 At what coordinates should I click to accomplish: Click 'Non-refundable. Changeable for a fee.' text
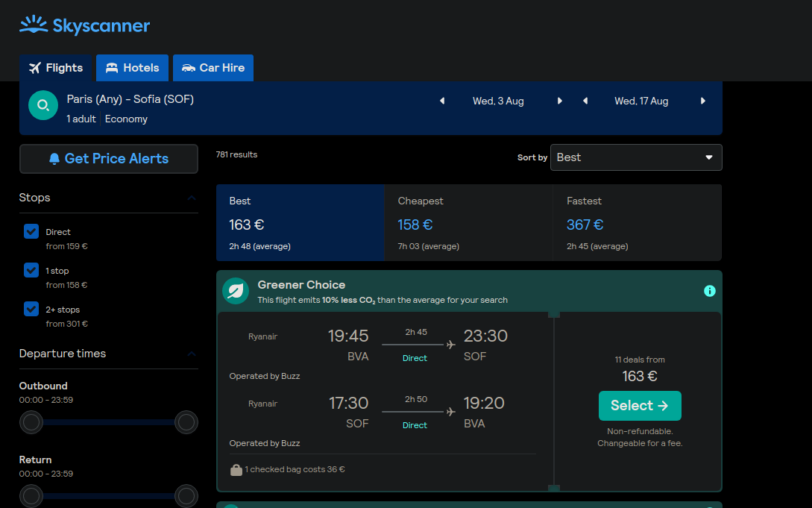(640, 437)
